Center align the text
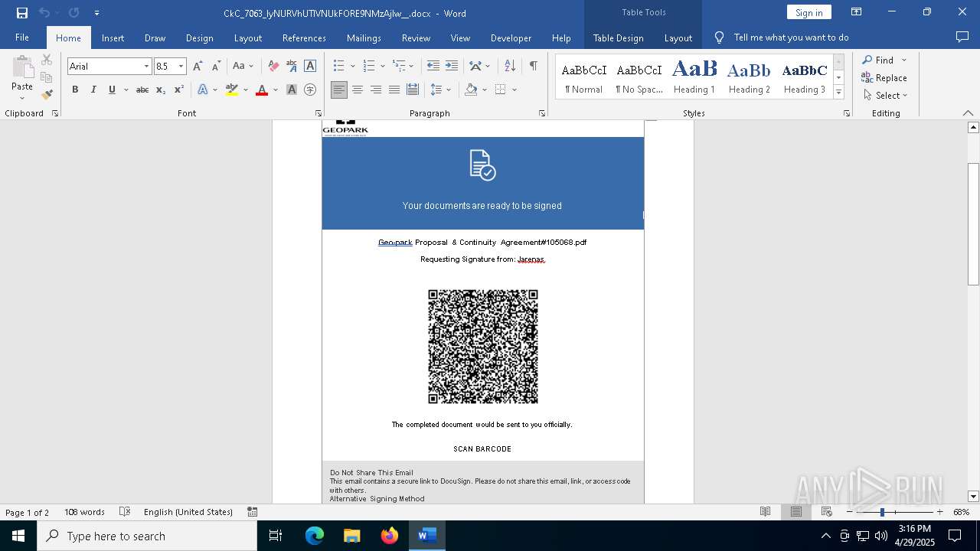 358,90
